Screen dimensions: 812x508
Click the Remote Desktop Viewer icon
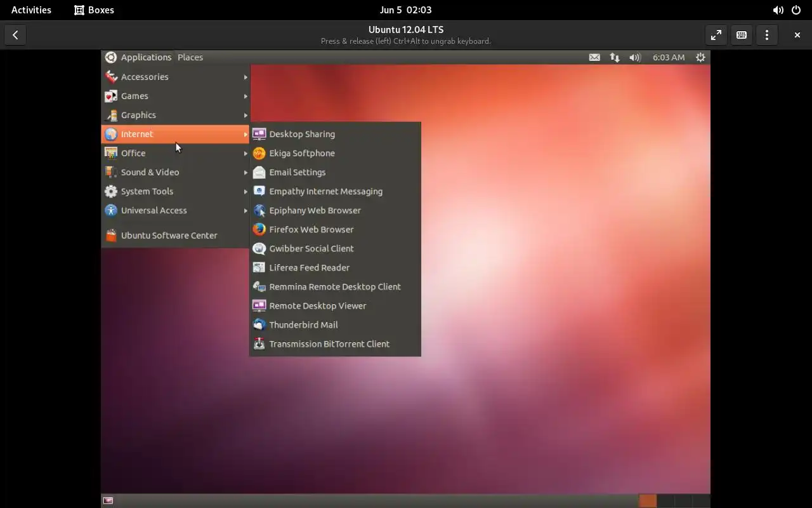[x=259, y=305]
